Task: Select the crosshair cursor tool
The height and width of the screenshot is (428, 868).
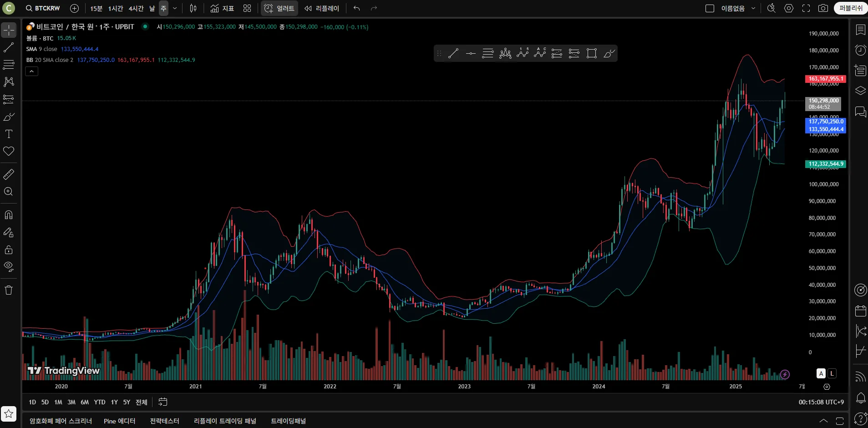Action: coord(9,30)
